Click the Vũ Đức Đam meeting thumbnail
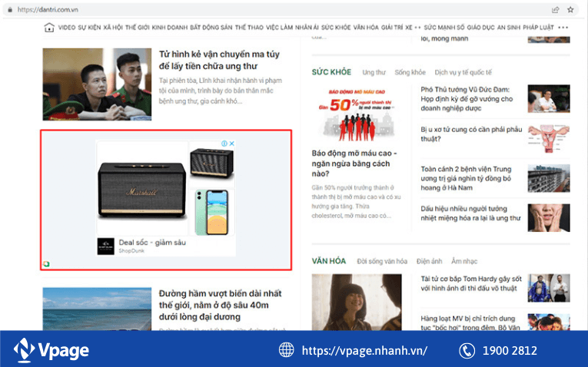Viewport: 588px width, 367px height. (x=549, y=98)
